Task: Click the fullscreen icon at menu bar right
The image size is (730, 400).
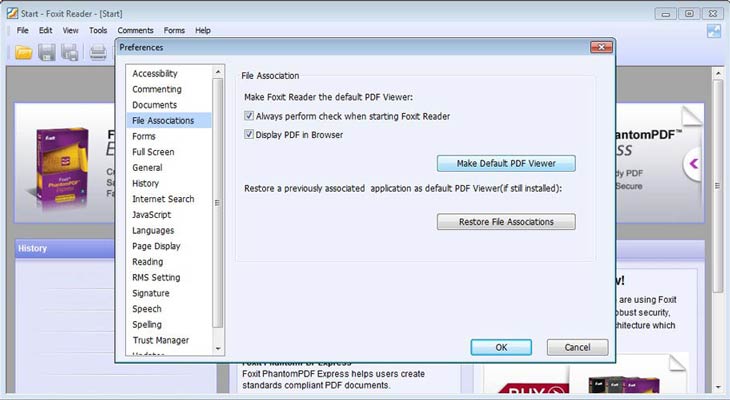Action: 714,31
